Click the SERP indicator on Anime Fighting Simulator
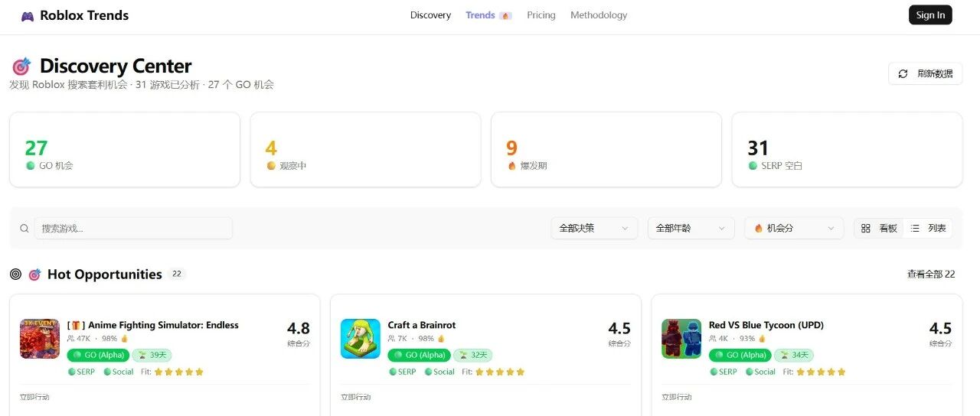Viewport: 980px width, 416px height. 81,372
